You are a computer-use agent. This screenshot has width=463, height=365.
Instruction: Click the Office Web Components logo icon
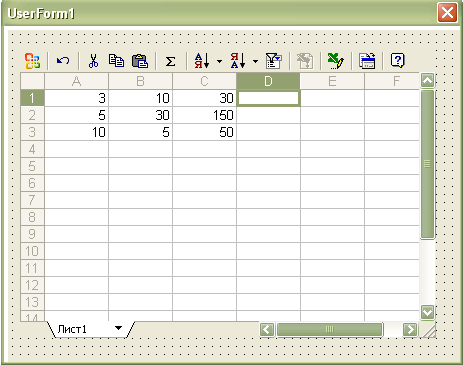pos(32,61)
